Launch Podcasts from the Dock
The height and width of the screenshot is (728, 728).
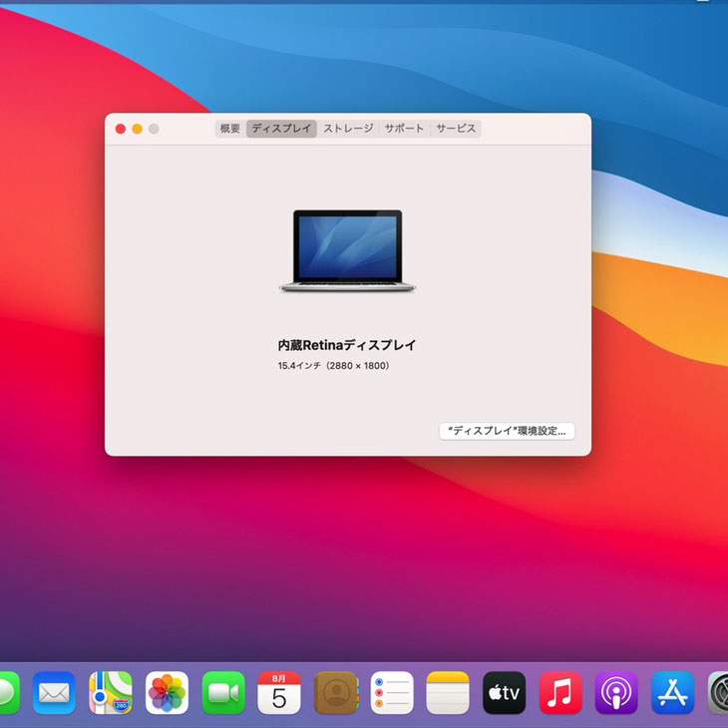coord(616,692)
